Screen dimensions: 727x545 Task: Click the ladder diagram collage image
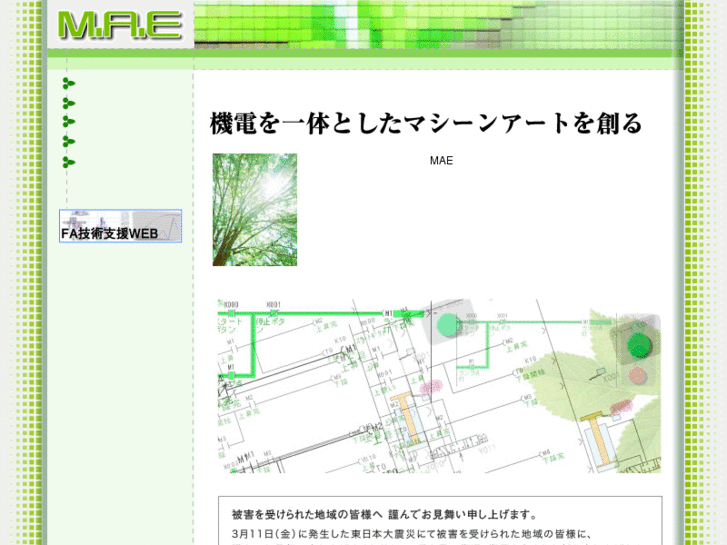point(439,386)
